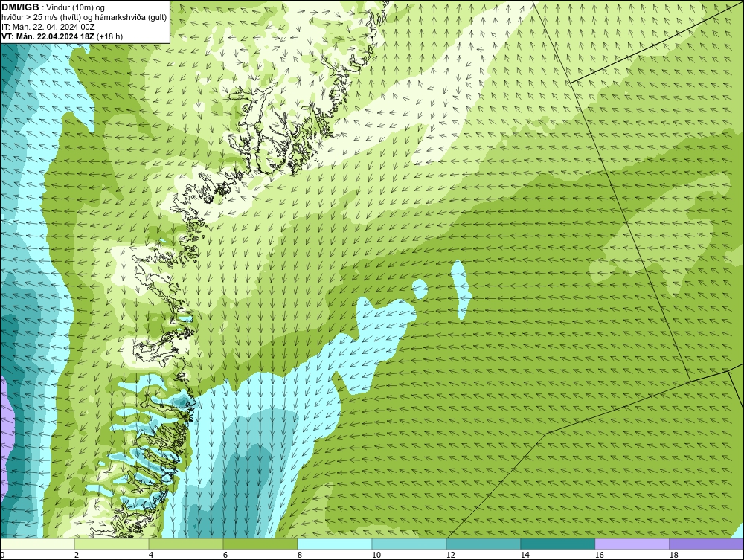The height and width of the screenshot is (560, 744).
Task: Click the legend label '2'
Action: (77, 555)
